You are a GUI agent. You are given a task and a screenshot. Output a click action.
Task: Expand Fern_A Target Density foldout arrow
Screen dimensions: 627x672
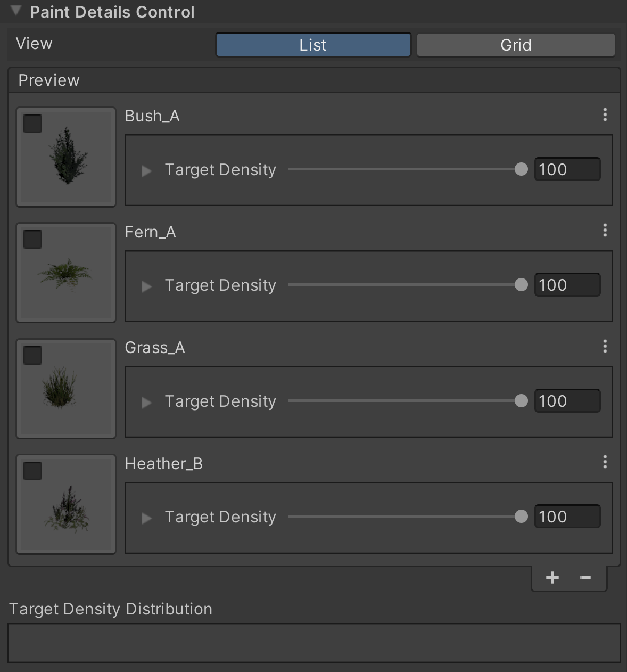146,286
